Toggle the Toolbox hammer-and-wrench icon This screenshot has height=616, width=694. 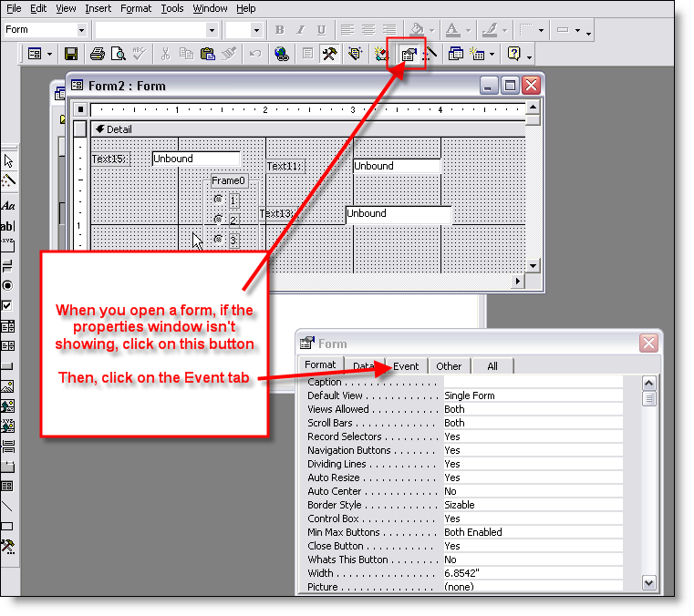329,54
